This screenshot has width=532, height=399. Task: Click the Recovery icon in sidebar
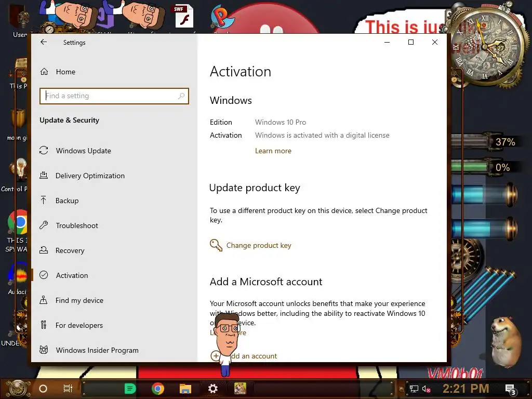[44, 250]
